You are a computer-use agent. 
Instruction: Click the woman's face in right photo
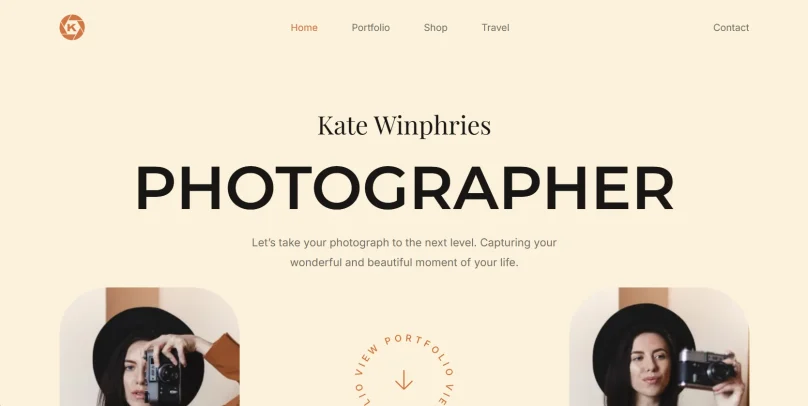point(652,368)
